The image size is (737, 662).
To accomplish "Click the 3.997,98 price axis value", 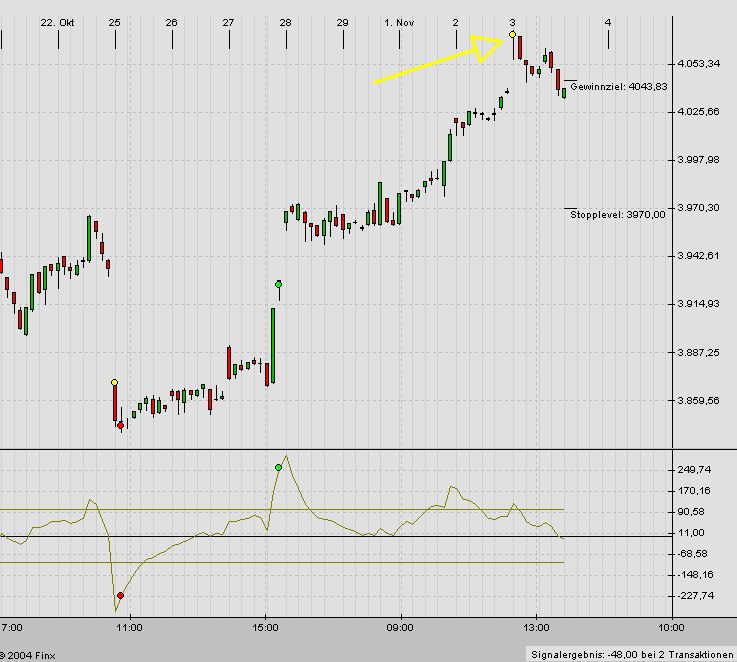I will coord(698,160).
